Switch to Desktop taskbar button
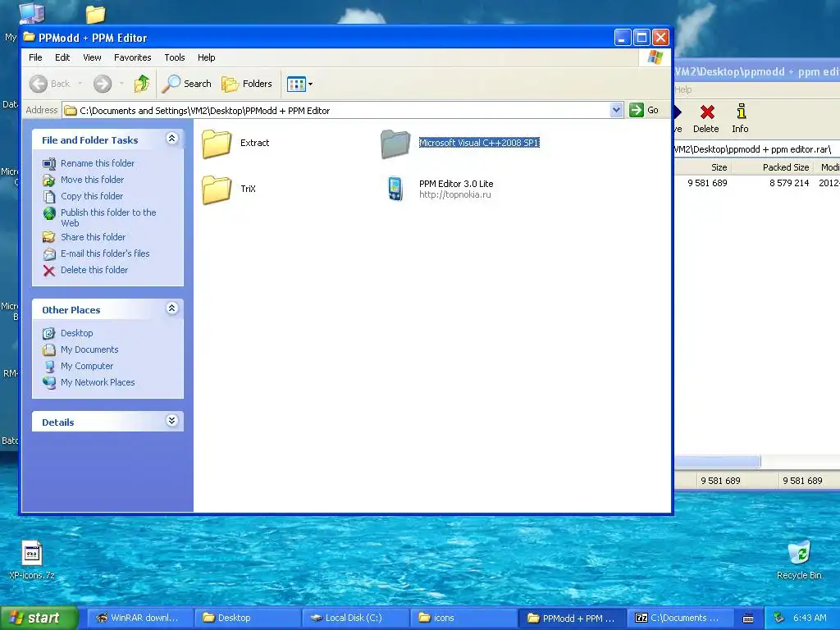 pyautogui.click(x=248, y=618)
